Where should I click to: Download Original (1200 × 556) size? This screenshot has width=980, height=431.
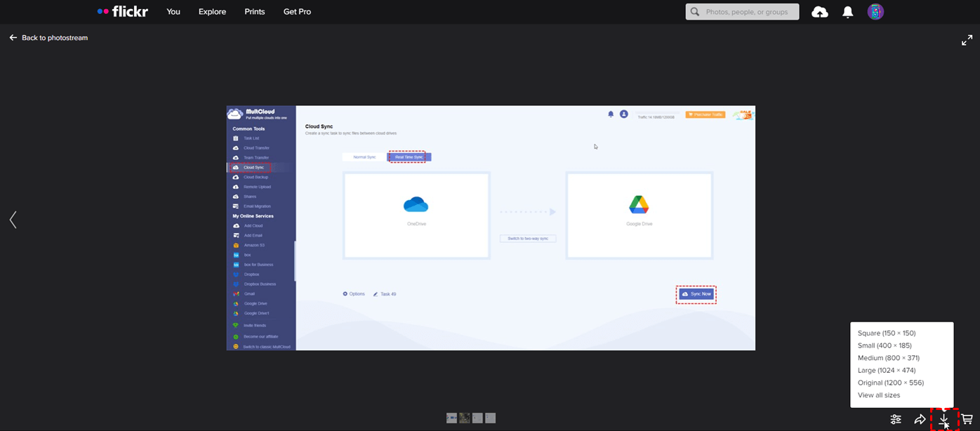(891, 383)
